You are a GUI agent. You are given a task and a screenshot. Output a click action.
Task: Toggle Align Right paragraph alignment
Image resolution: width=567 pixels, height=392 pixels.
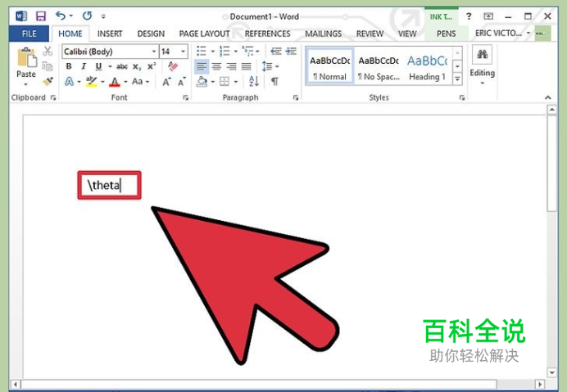(231, 66)
